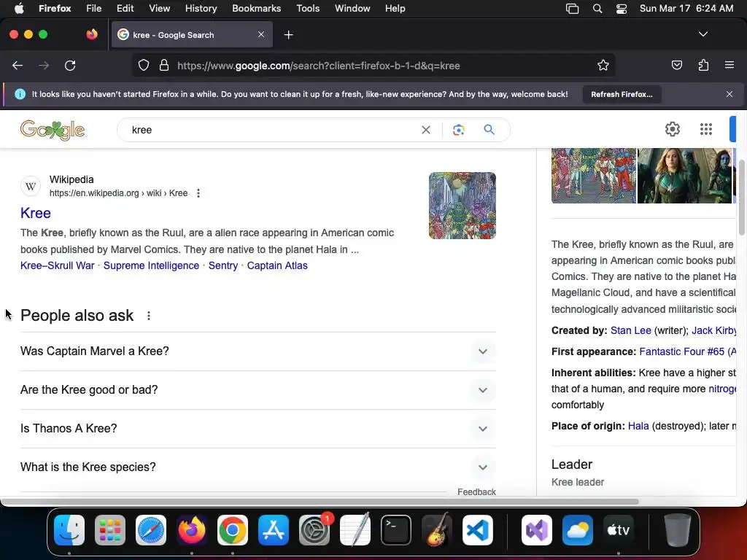Open the Extensions puzzle icon

point(703,65)
